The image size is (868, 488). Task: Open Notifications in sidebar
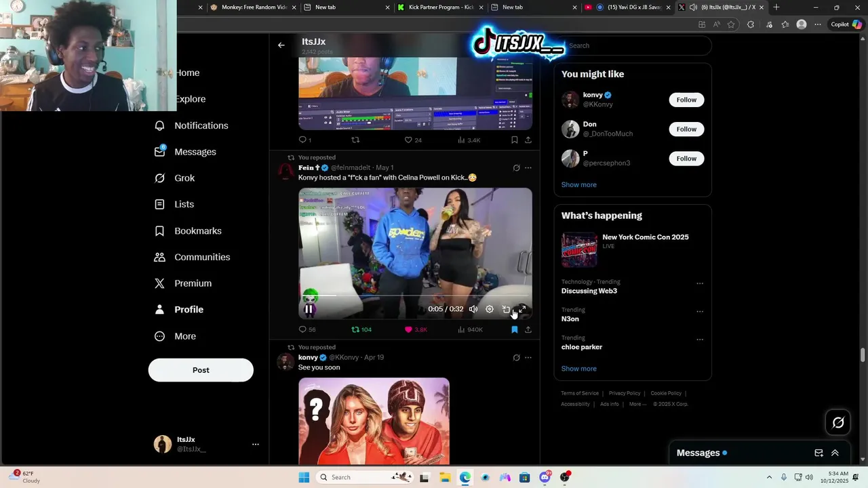[x=192, y=125]
